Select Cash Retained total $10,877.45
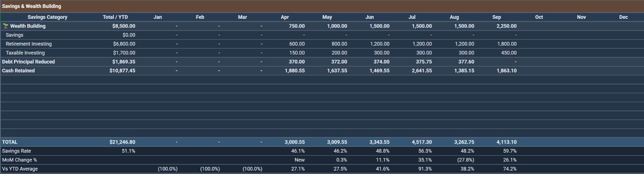 pos(123,71)
